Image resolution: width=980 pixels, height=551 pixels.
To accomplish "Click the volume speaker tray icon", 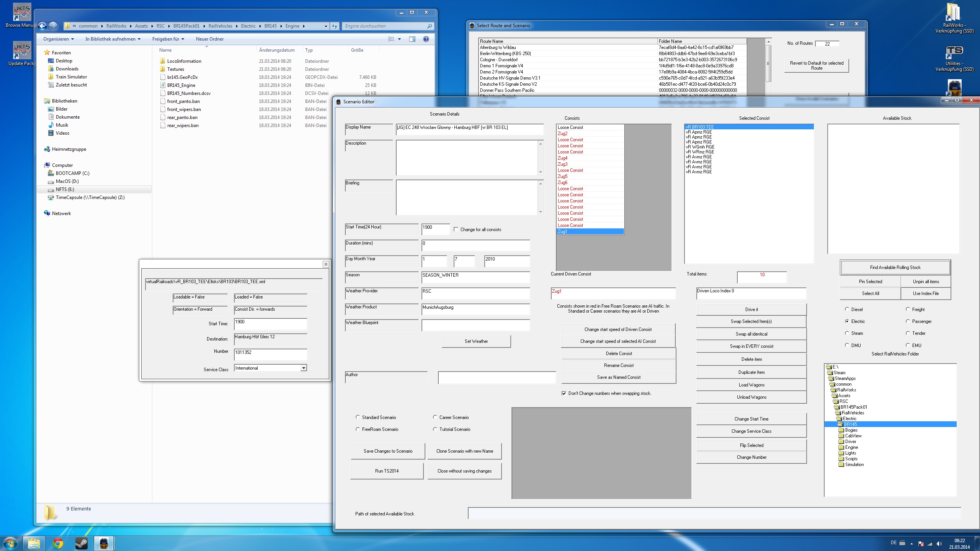I will coord(939,544).
